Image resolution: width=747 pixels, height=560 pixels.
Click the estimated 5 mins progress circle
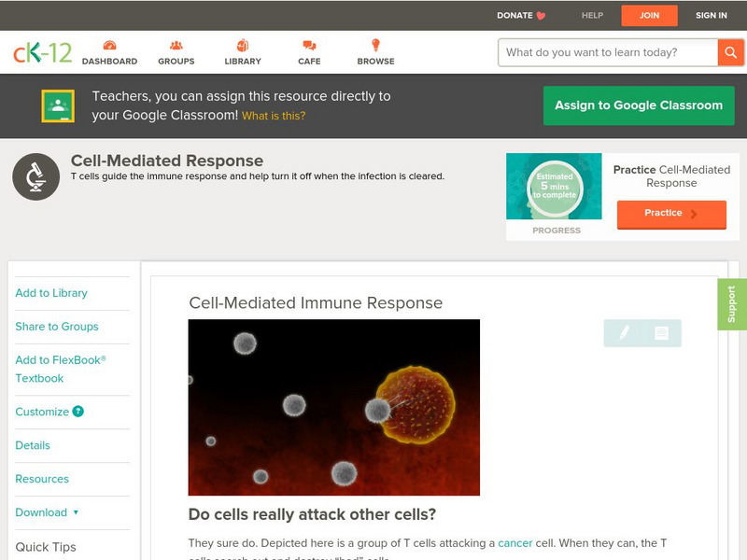(555, 188)
